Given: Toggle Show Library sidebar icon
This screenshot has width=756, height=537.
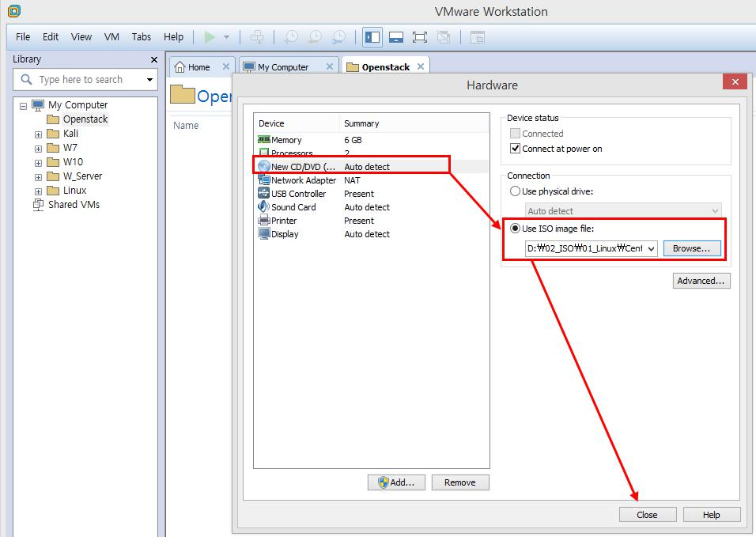Looking at the screenshot, I should 372,37.
